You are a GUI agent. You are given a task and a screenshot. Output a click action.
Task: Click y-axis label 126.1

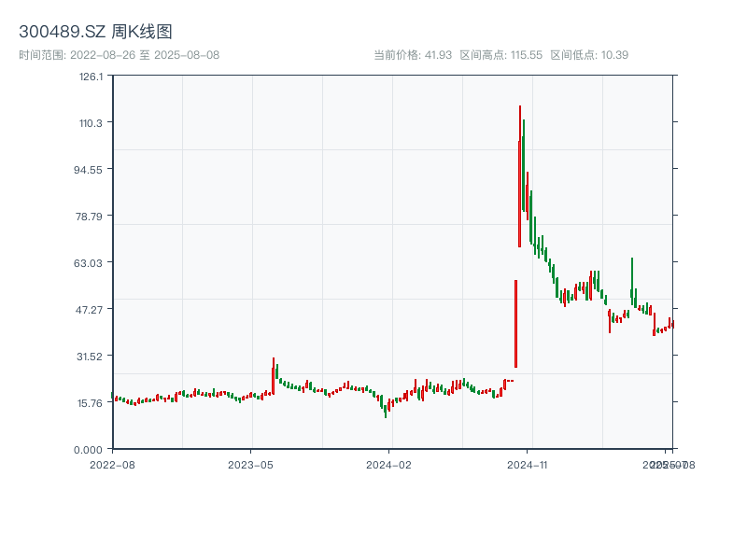[x=91, y=77]
